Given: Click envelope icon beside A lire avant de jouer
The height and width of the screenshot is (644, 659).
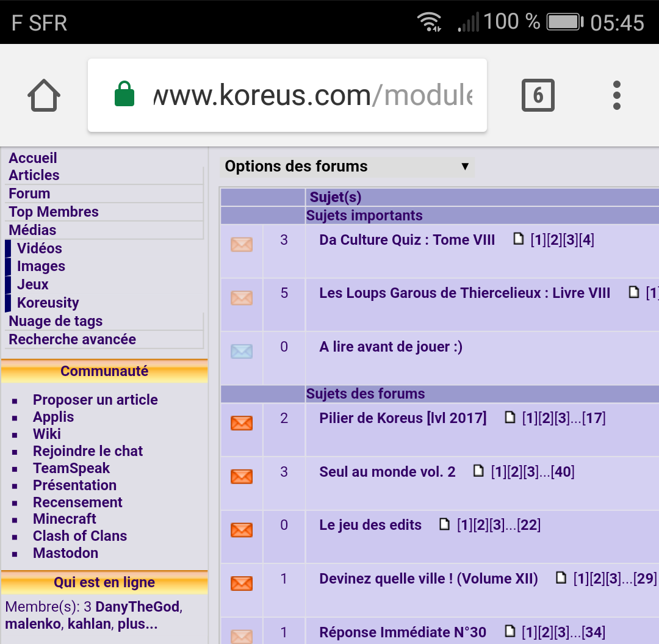Looking at the screenshot, I should pyautogui.click(x=242, y=351).
